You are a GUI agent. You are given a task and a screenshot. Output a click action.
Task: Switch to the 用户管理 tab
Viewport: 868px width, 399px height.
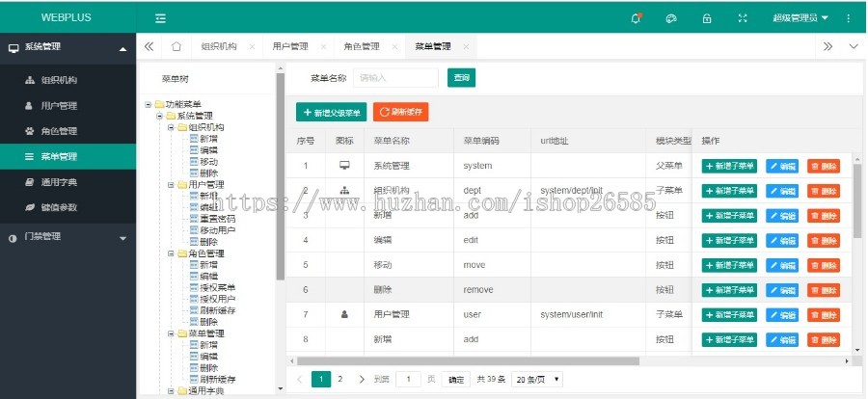click(289, 46)
